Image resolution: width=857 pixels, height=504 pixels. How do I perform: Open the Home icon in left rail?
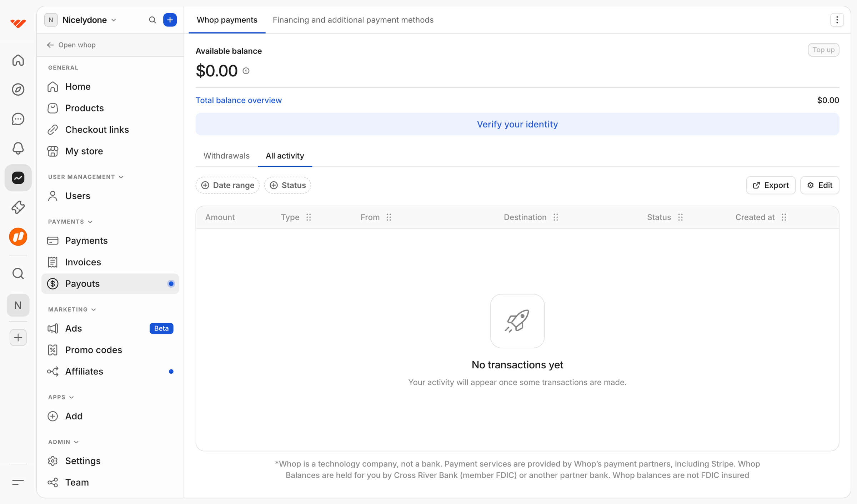[18, 60]
